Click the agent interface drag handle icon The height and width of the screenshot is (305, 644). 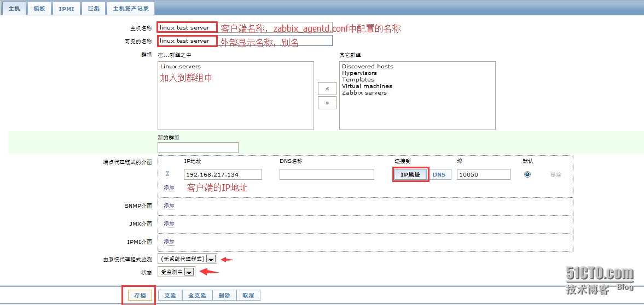coord(167,174)
